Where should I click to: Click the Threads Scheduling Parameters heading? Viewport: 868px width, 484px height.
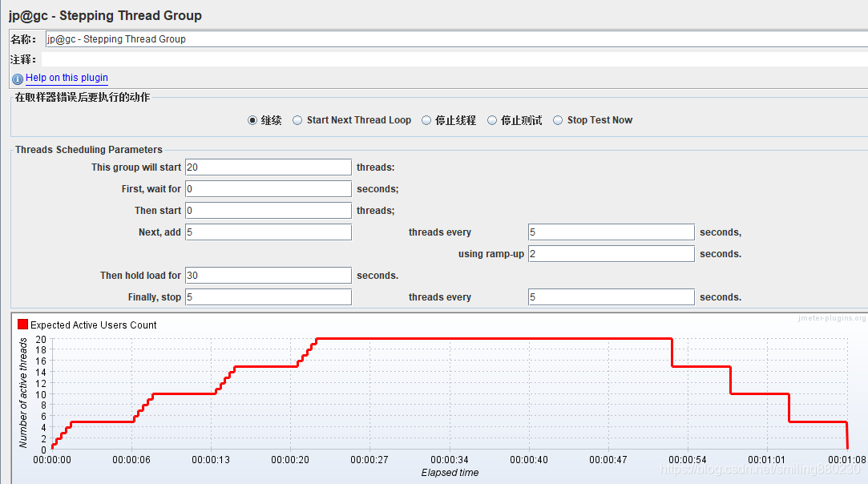[x=89, y=150]
